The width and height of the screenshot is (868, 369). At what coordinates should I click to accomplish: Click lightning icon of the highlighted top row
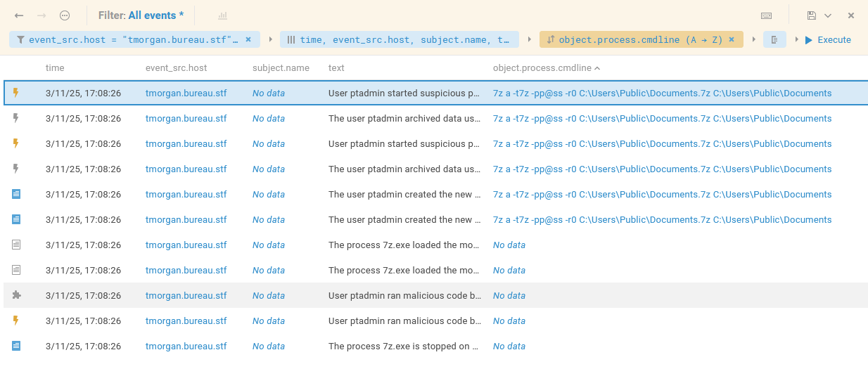click(17, 93)
